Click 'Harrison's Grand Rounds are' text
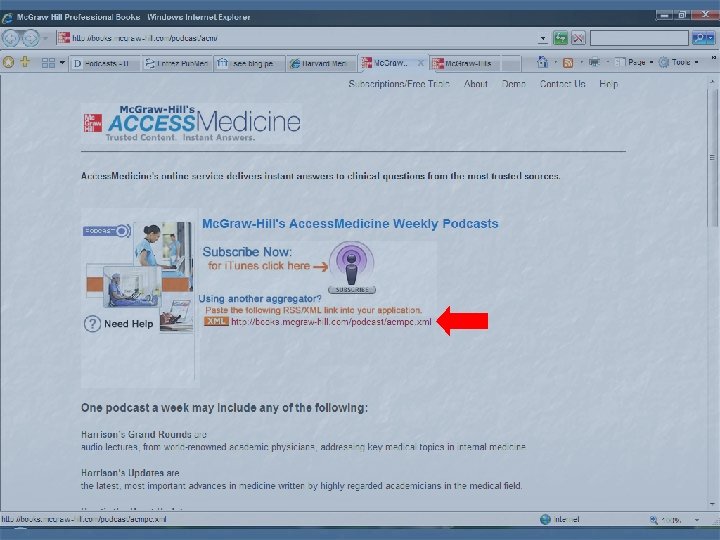The image size is (720, 540). coord(144,434)
